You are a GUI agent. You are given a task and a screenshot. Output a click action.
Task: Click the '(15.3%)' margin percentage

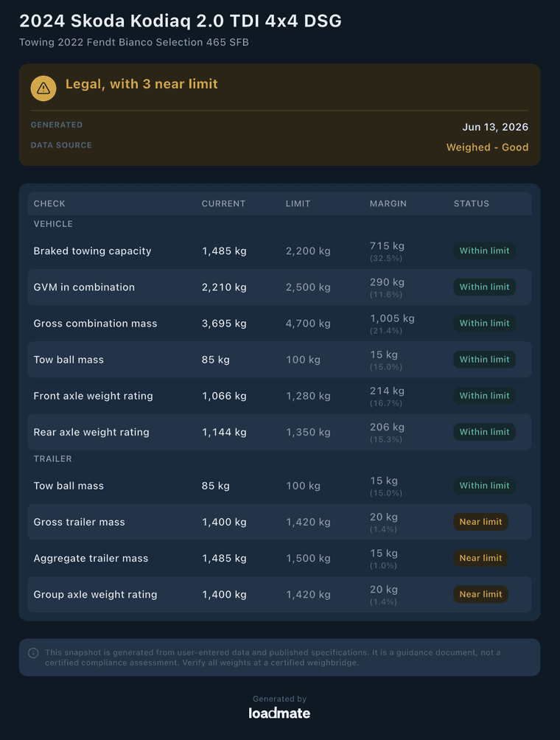point(386,440)
